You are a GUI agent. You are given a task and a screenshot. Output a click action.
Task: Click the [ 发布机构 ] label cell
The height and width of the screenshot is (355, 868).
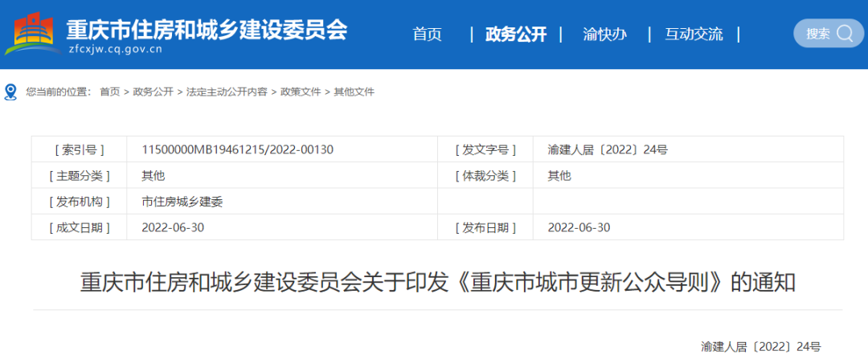pyautogui.click(x=79, y=202)
